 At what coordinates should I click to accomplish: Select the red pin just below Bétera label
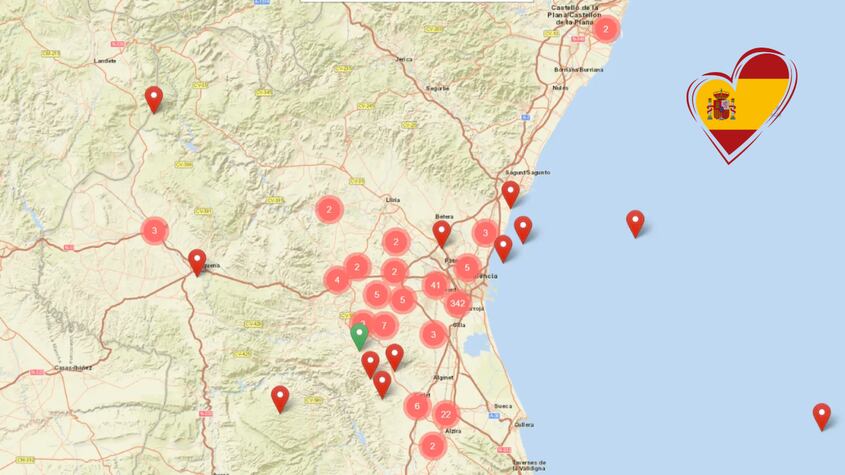point(442,233)
